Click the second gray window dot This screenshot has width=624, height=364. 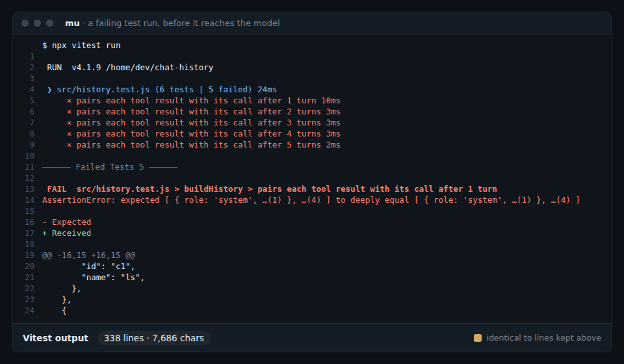pos(38,23)
